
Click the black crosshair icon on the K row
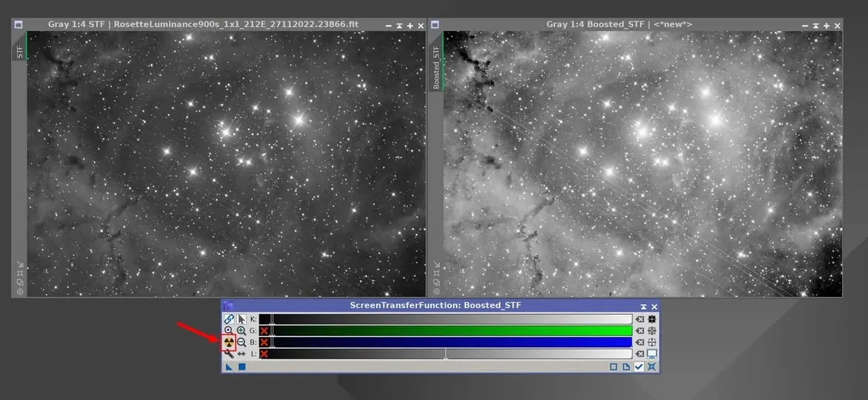tap(652, 319)
